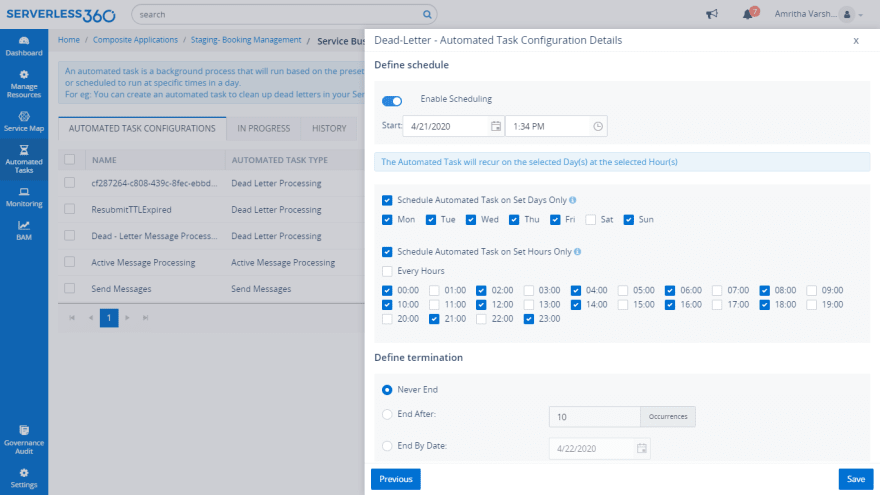Switch to History tab
Image resolution: width=880 pixels, height=495 pixels.
point(329,129)
